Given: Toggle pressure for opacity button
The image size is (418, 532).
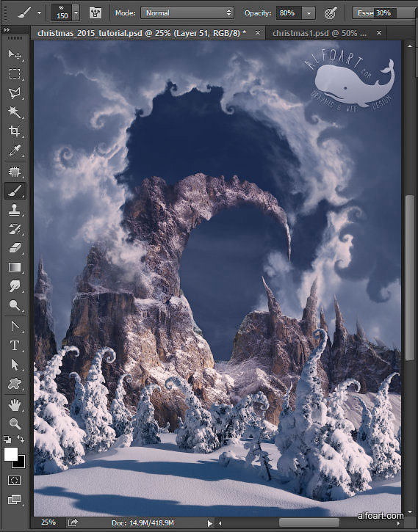Looking at the screenshot, I should pyautogui.click(x=330, y=13).
